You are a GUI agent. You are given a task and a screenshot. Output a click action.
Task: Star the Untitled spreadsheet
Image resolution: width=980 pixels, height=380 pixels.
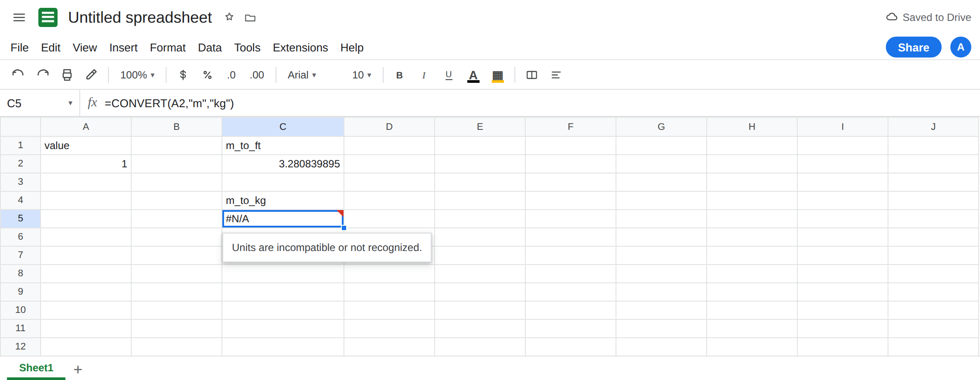(x=229, y=17)
